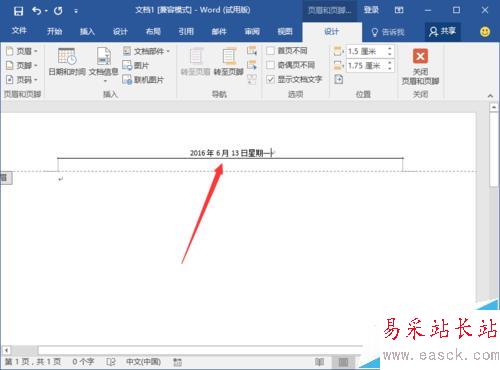Screen dimensions: 500x370
Task: Enable 奇偶页不同 checkbox
Action: coord(270,65)
